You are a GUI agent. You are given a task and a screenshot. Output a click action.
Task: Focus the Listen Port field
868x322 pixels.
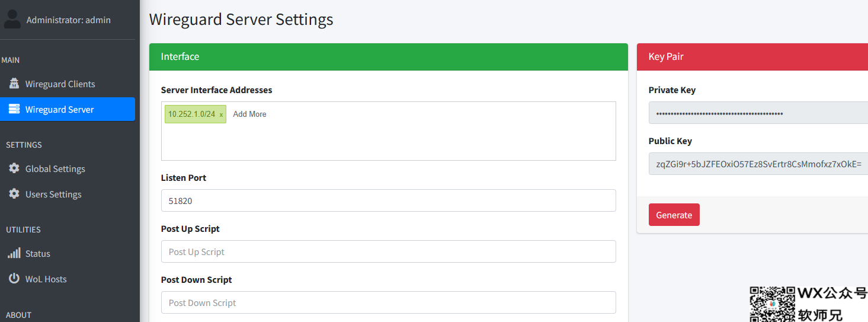click(x=389, y=200)
